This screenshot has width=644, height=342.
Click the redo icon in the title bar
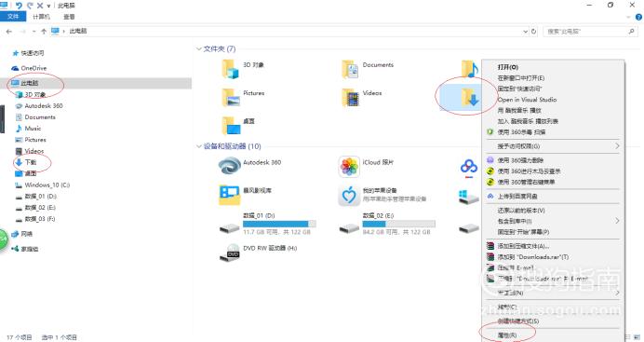(30, 6)
